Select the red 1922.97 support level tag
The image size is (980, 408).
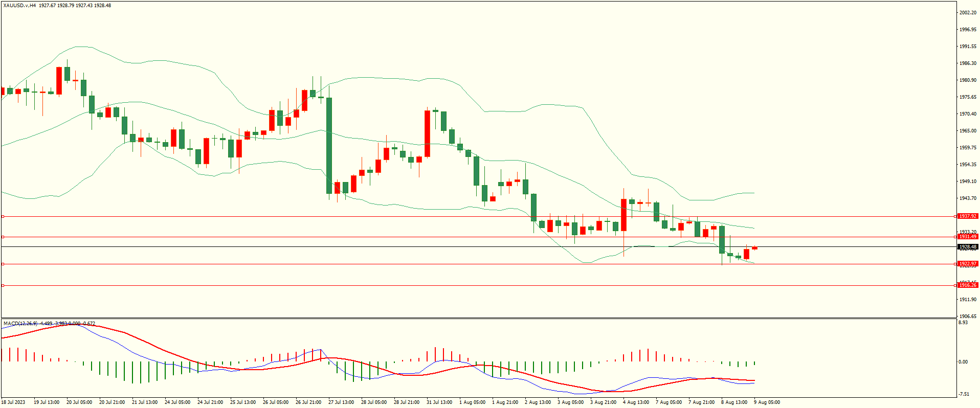tap(967, 264)
